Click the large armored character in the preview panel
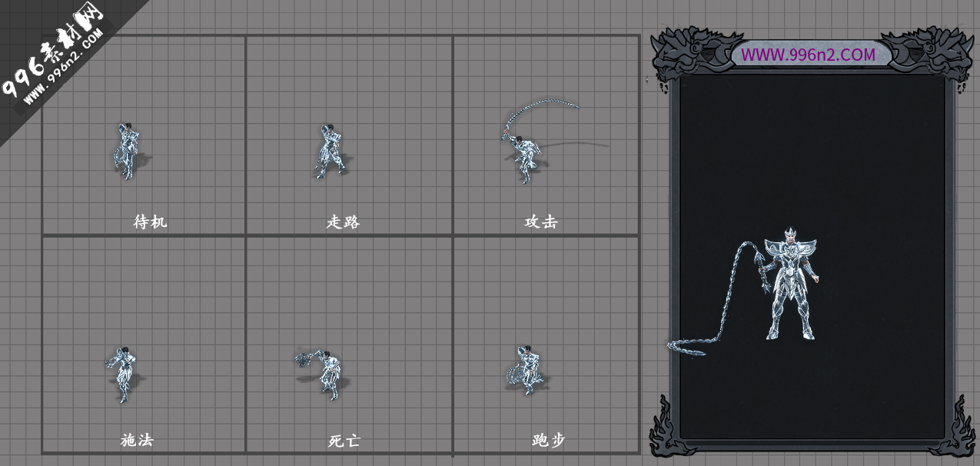 790,284
